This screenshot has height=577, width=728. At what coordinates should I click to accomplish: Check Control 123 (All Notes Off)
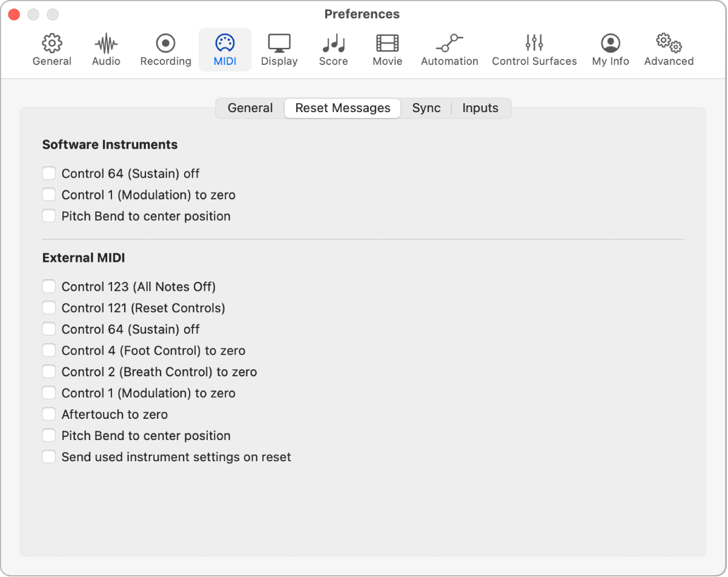tap(48, 286)
